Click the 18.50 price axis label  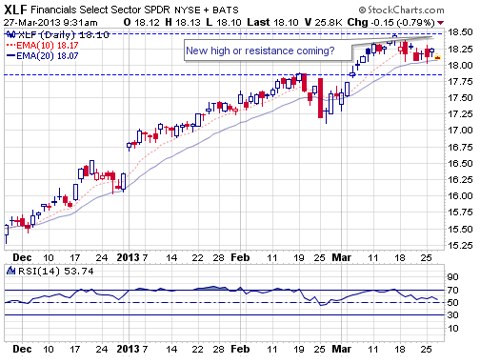click(460, 32)
